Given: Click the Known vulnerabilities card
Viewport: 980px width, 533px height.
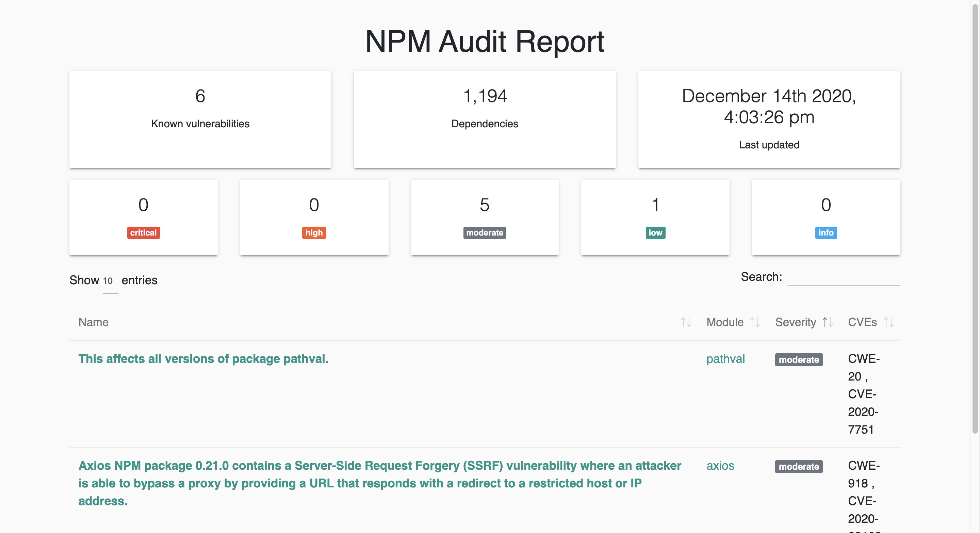Looking at the screenshot, I should (x=200, y=119).
